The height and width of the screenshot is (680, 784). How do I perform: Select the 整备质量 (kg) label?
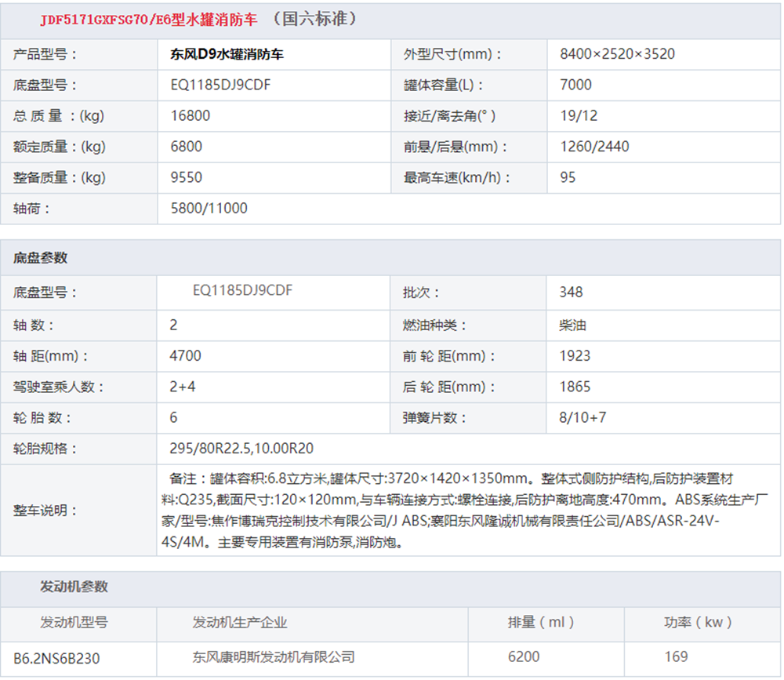[x=59, y=178]
